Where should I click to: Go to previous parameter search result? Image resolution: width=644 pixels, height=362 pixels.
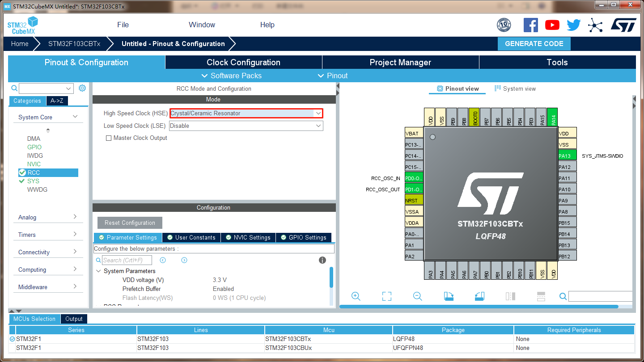(163, 260)
